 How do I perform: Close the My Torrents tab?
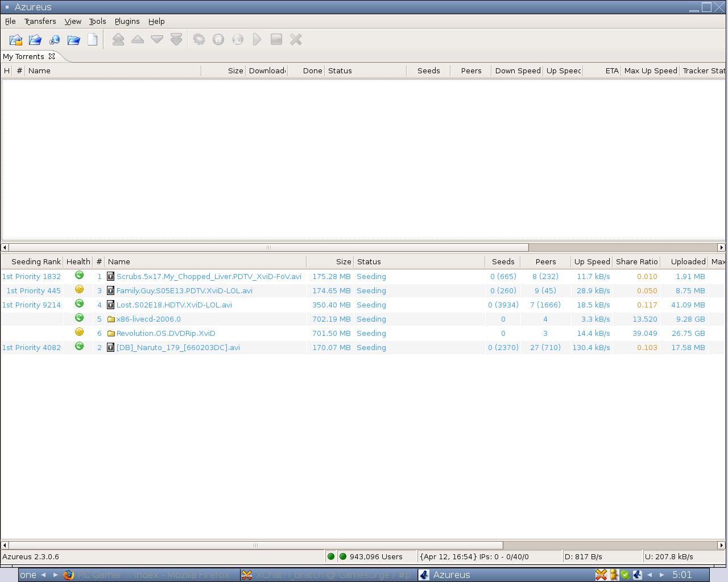point(52,56)
